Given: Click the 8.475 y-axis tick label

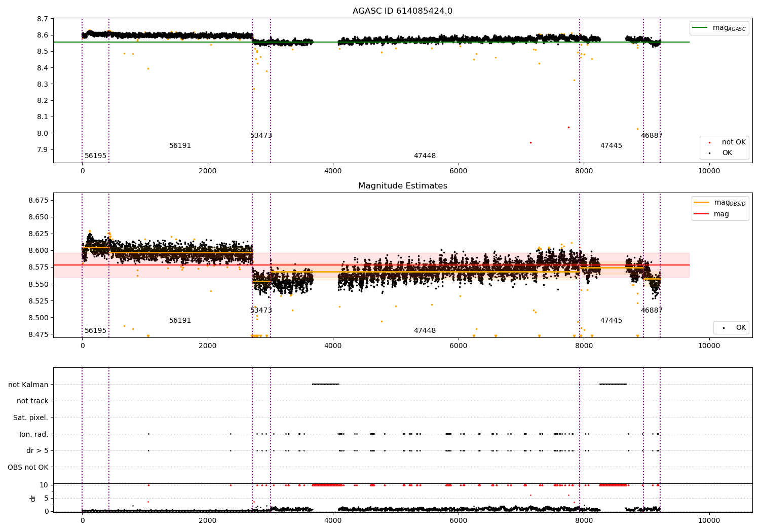Looking at the screenshot, I should (x=39, y=334).
